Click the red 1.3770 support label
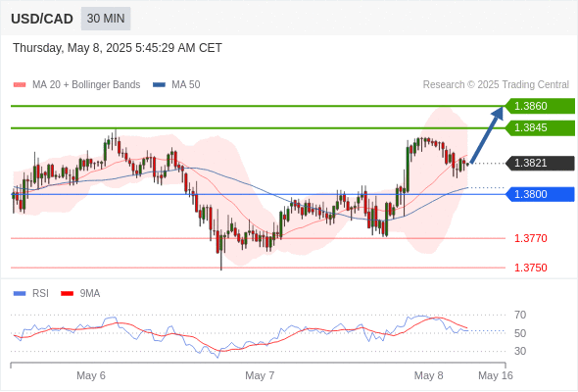The height and width of the screenshot is (392, 578). pyautogui.click(x=530, y=238)
